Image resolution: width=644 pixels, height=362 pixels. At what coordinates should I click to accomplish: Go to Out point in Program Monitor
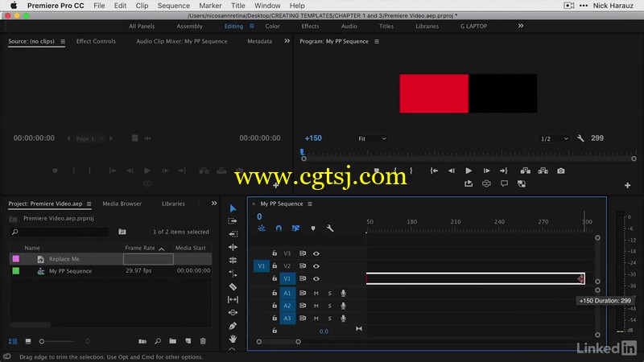click(504, 171)
